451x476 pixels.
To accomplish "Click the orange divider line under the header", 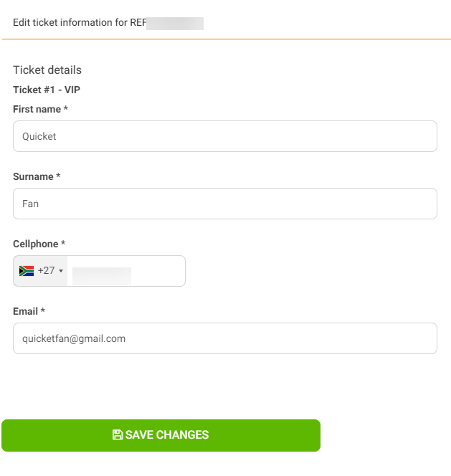I will 227,39.
